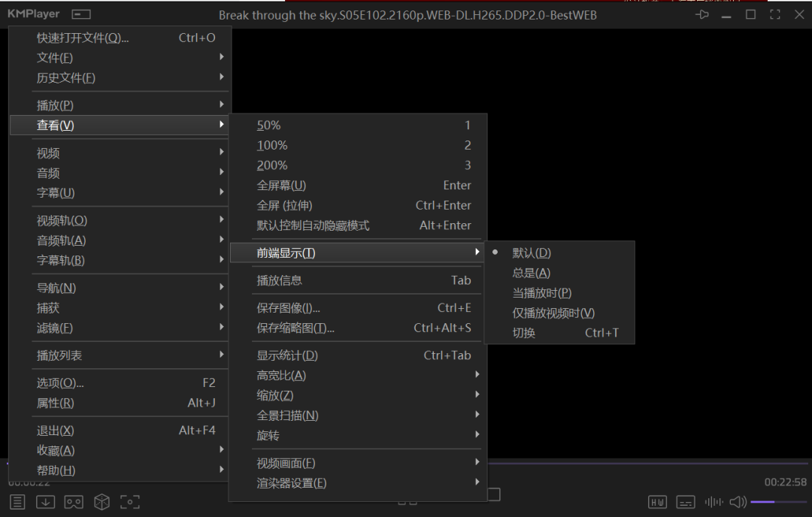
Task: Click 退出(X) to exit
Action: pyautogui.click(x=119, y=431)
